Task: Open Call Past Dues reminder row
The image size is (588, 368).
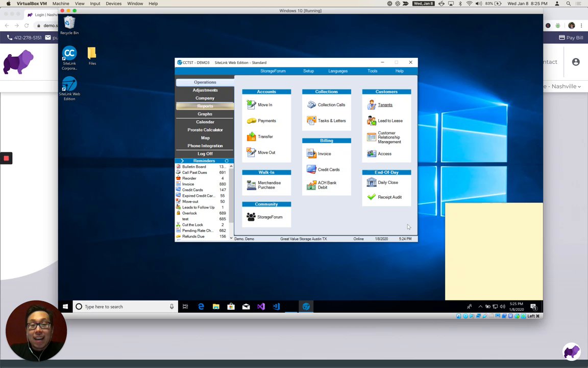Action: pos(202,172)
